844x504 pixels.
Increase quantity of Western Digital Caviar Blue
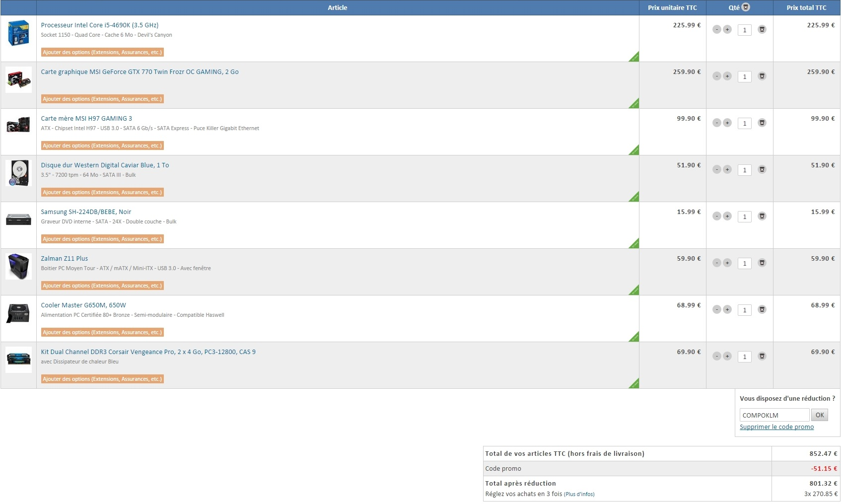click(727, 170)
